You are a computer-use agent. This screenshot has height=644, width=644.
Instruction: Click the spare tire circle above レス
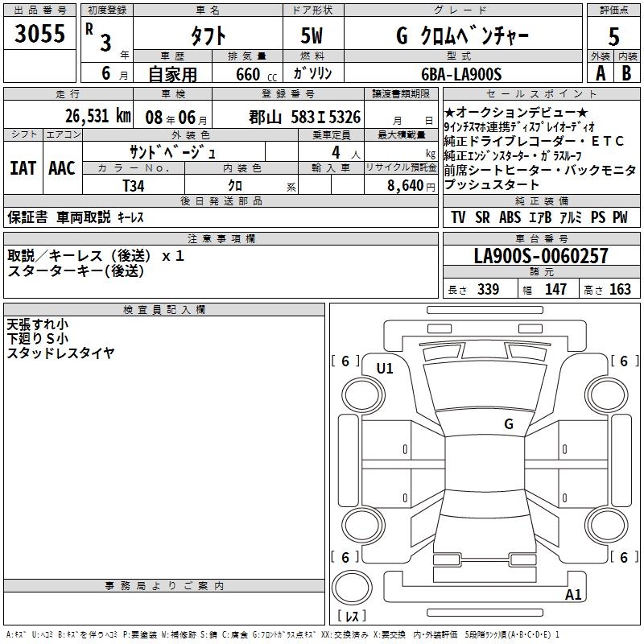pos(352,588)
